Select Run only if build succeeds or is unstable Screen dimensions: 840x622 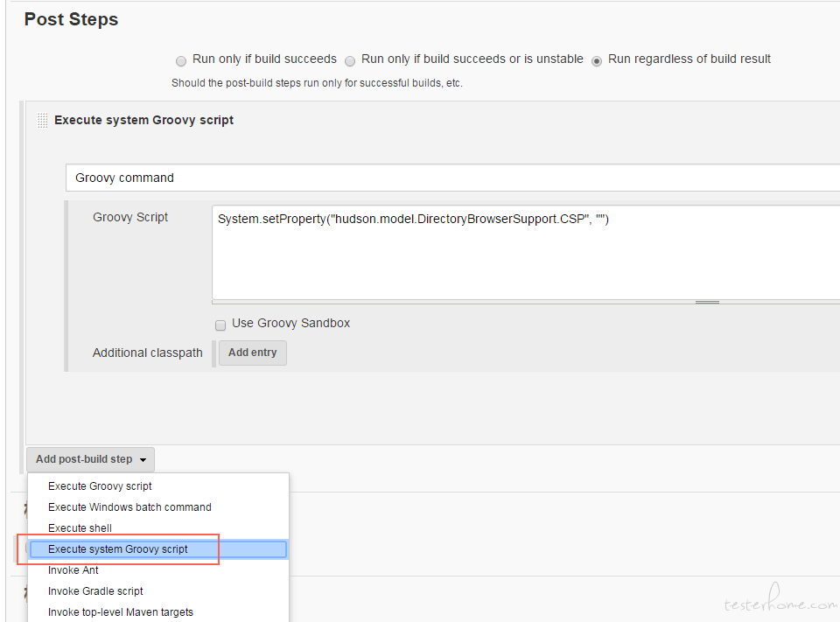(350, 61)
